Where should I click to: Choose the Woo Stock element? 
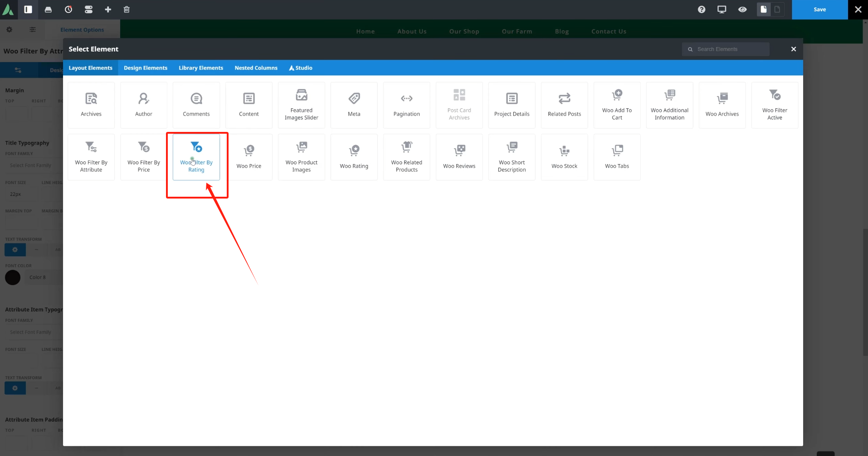point(564,157)
